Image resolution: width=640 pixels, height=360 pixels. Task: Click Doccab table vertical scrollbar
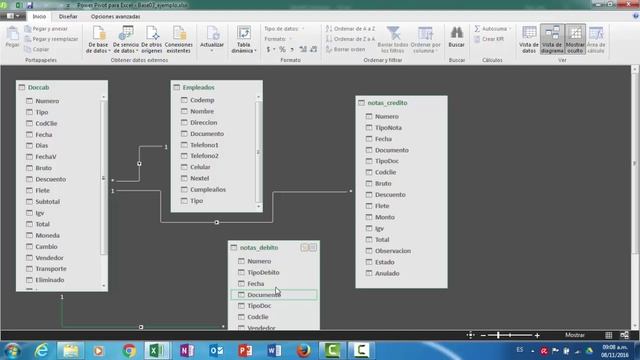[104, 178]
